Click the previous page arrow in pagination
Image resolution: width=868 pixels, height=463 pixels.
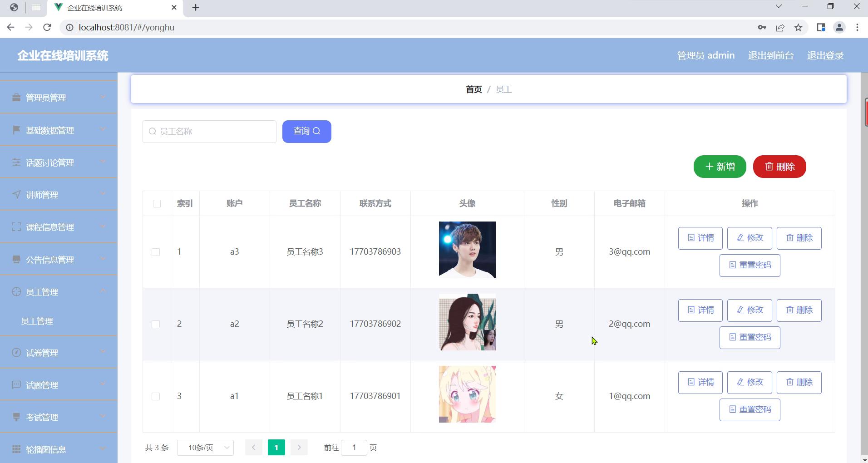point(254,448)
